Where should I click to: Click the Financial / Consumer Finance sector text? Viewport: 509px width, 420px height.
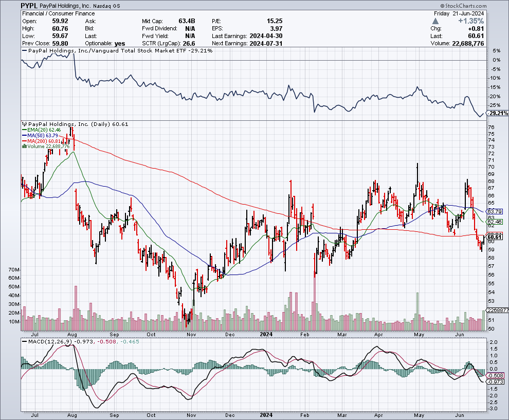(x=59, y=14)
